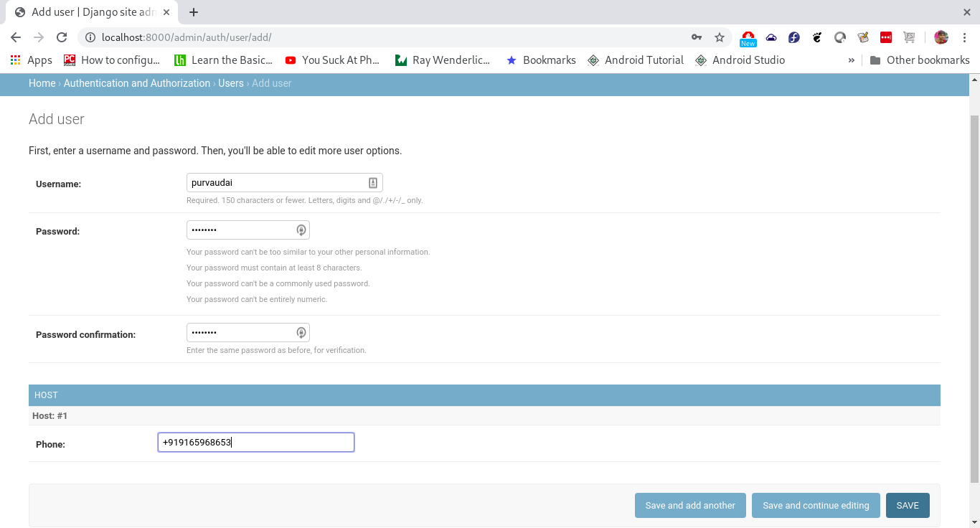Image resolution: width=980 pixels, height=528 pixels.
Task: Click the 'Username:' field label
Action: point(58,184)
